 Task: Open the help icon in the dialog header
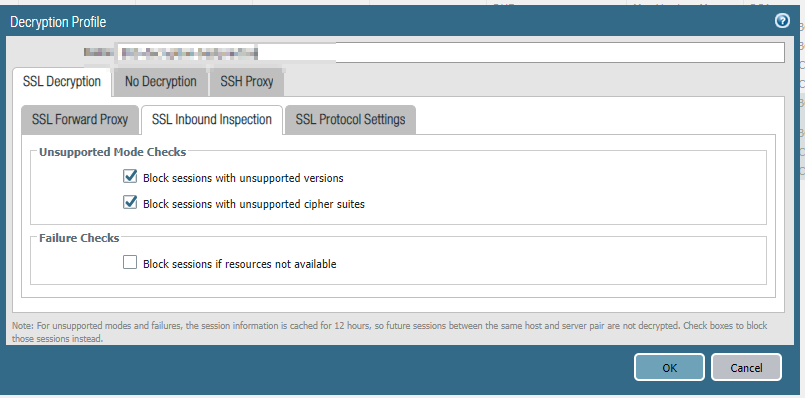point(782,21)
